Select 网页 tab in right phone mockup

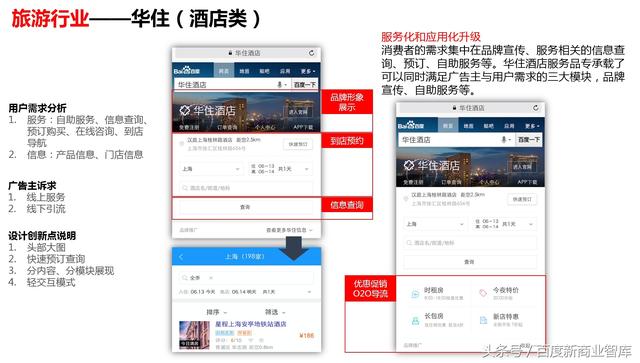[448, 126]
